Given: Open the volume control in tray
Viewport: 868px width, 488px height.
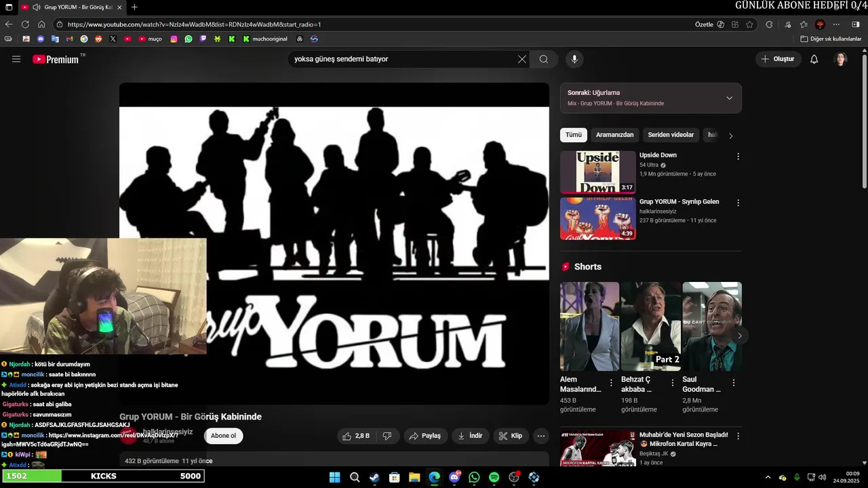Looking at the screenshot, I should (x=822, y=477).
